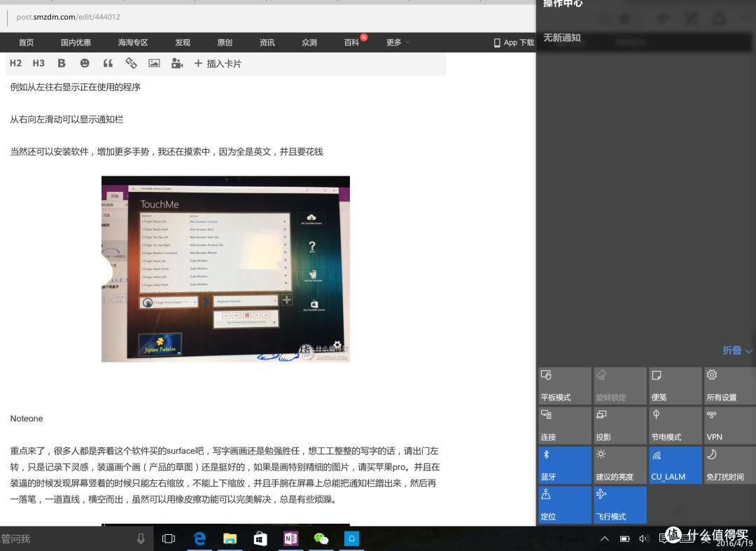Click the line 从右向左滑动可以显示通知栏

66,120
